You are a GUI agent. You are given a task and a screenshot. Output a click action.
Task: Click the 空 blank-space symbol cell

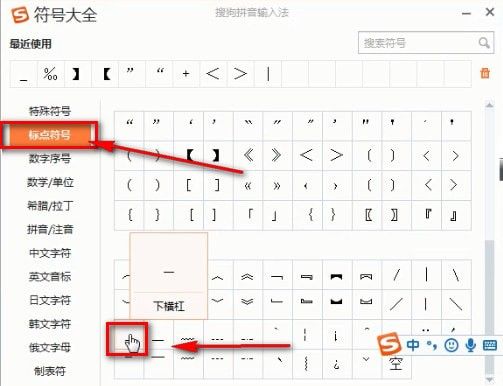click(397, 364)
